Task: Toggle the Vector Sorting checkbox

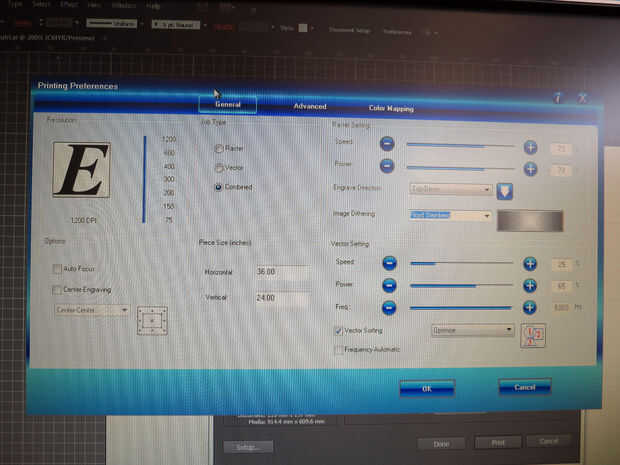Action: coord(338,331)
